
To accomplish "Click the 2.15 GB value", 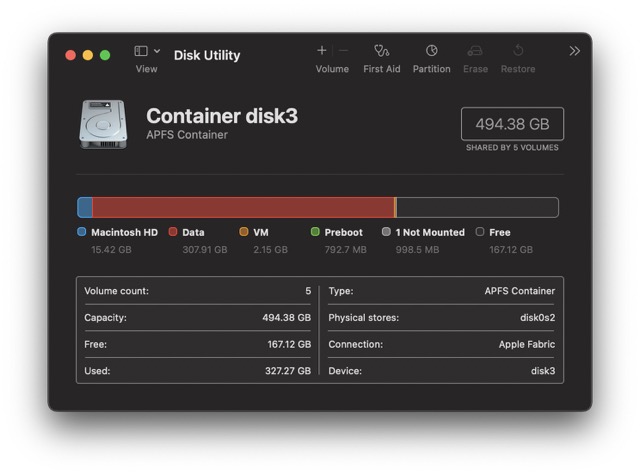I will point(270,249).
